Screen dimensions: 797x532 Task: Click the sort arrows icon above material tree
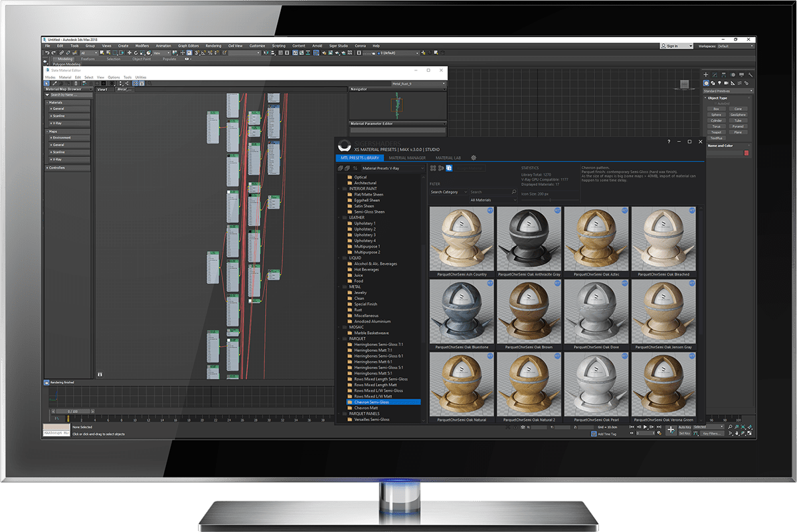tap(355, 168)
